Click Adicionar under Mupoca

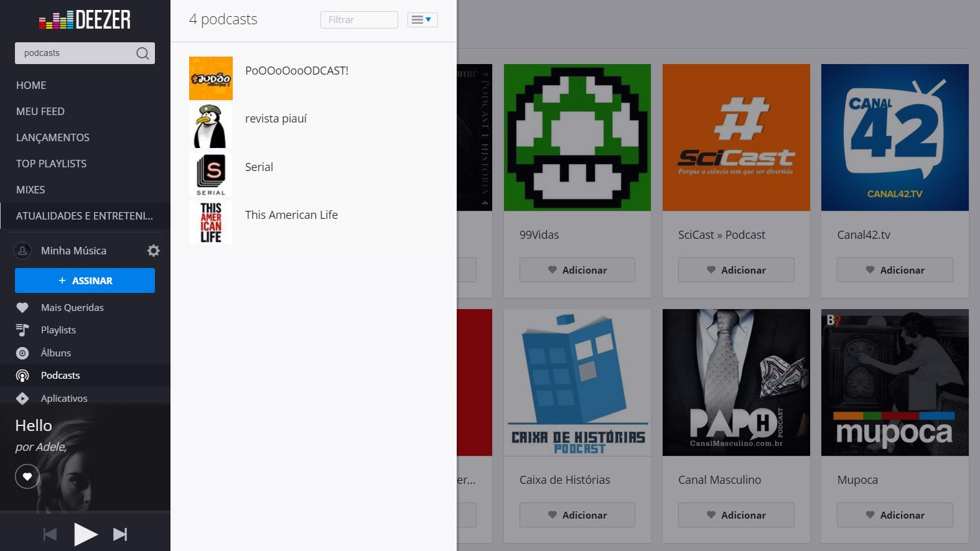(895, 515)
